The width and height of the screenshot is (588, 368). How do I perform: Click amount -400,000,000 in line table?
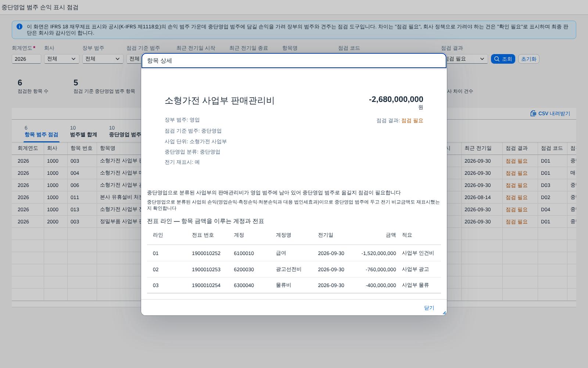(x=381, y=285)
